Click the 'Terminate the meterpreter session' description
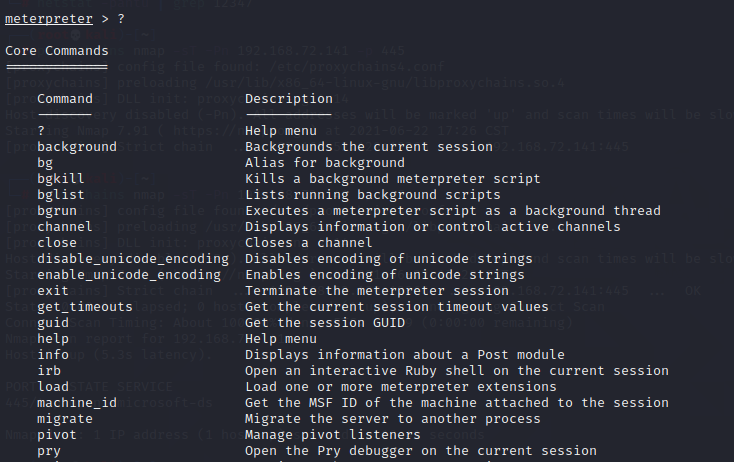Viewport: 734px width, 462px height. tap(377, 291)
